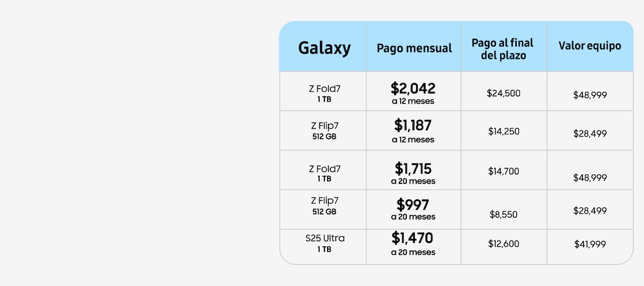
Task: Select the $14,700 final payment cell
Action: click(504, 172)
